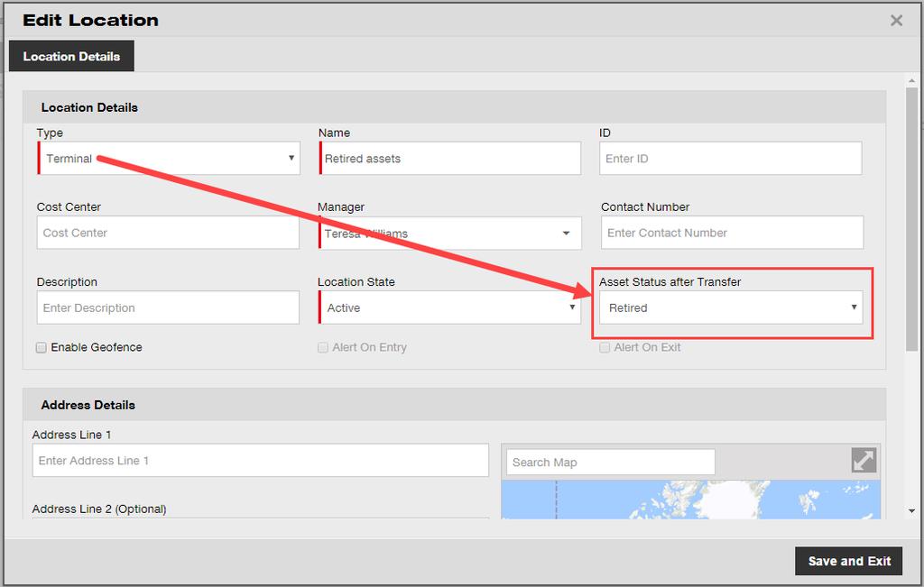
Task: Click the Enter ID input field
Action: (730, 158)
